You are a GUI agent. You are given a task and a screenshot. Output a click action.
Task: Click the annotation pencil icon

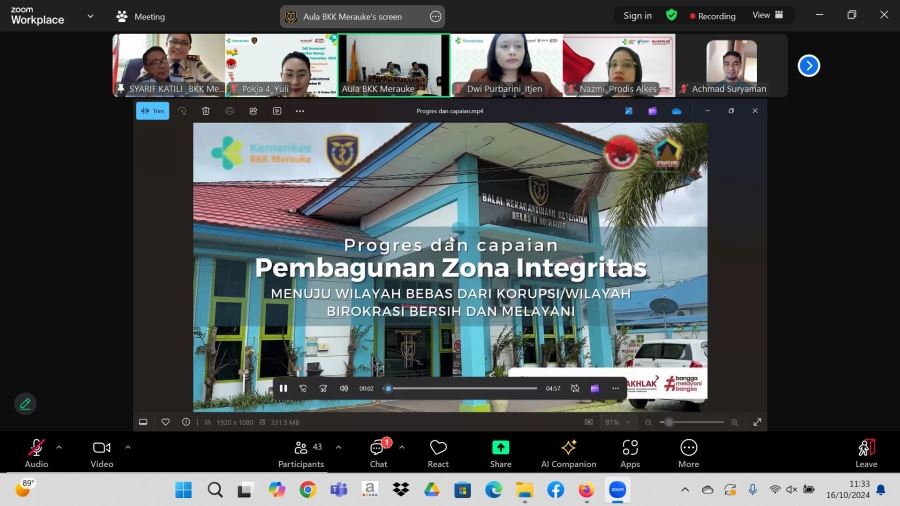[x=25, y=404]
